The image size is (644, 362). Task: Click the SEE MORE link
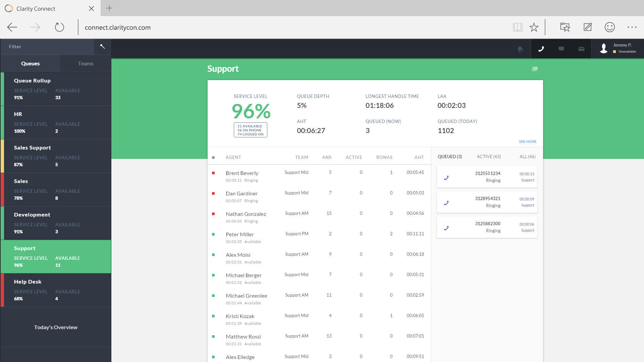[528, 141]
